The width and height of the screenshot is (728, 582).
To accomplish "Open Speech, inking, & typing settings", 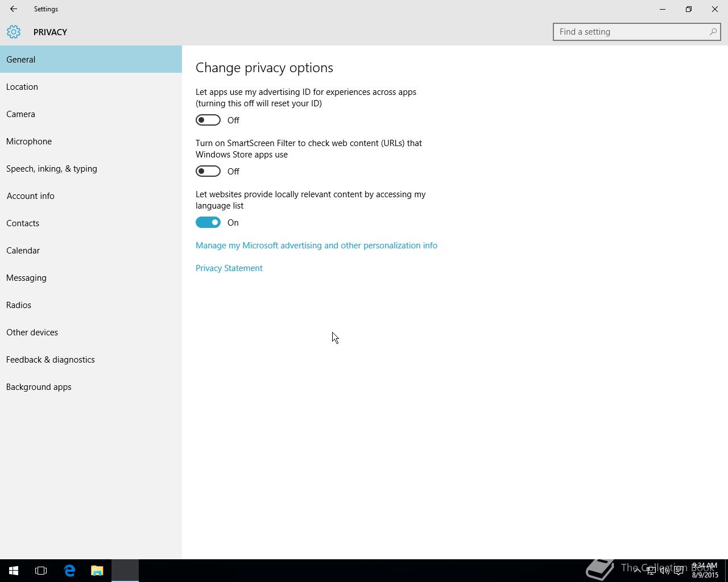I will [x=91, y=168].
